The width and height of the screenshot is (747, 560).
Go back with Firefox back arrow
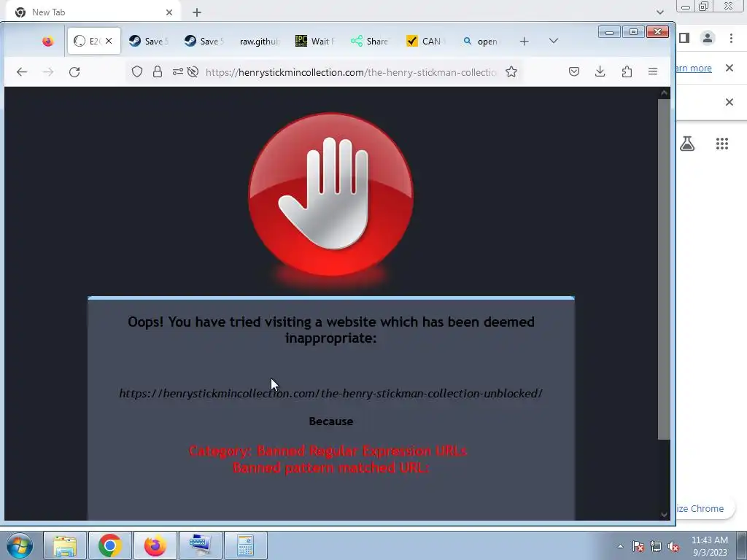(22, 72)
